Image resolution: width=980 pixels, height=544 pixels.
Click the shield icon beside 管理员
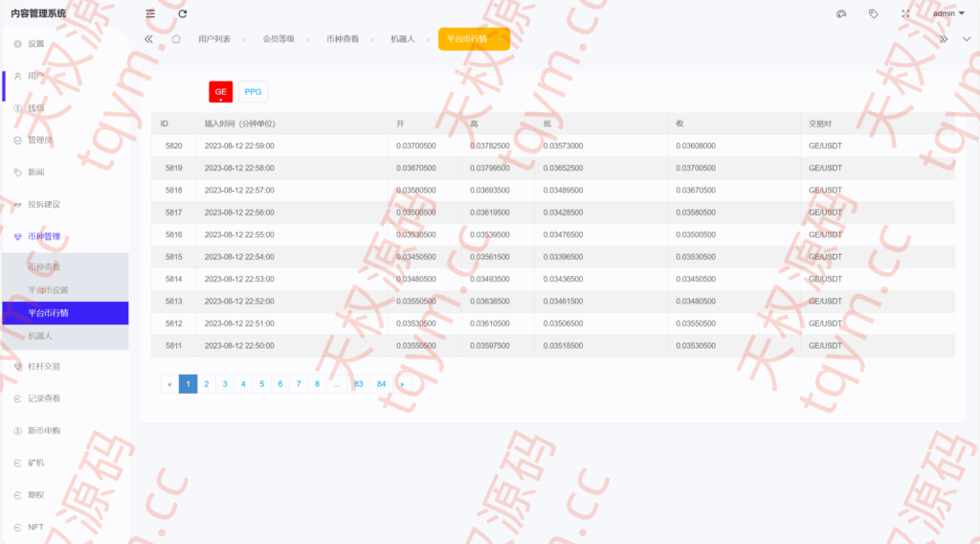click(17, 140)
